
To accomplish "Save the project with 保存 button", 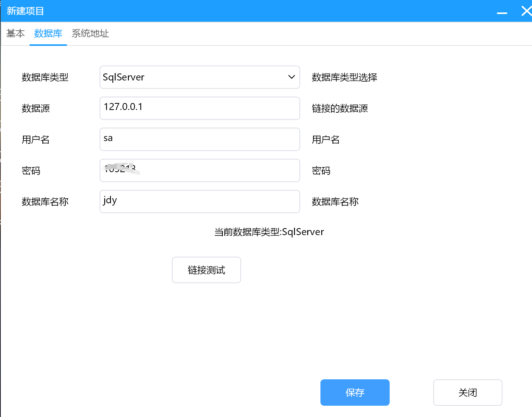I will coord(355,393).
